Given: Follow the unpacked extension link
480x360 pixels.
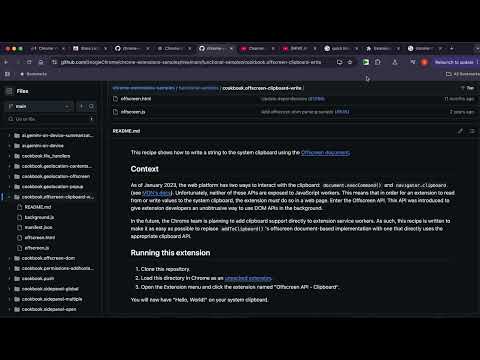Looking at the screenshot, I should (x=248, y=278).
